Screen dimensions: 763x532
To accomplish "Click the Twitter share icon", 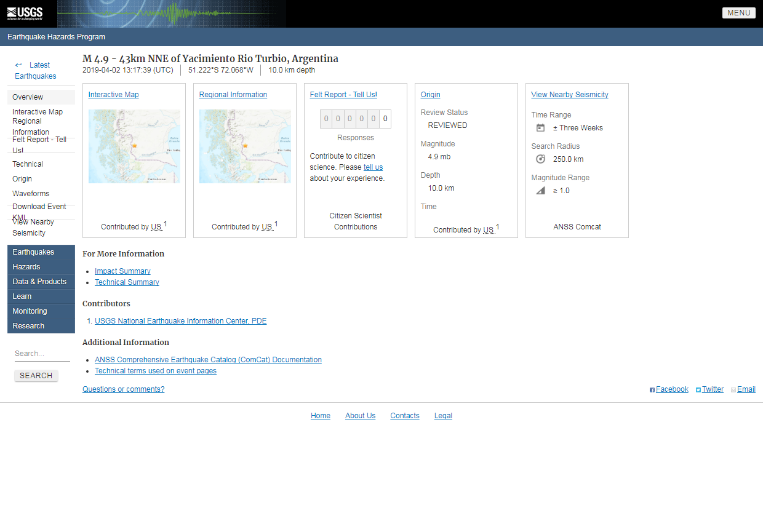I will pyautogui.click(x=698, y=390).
